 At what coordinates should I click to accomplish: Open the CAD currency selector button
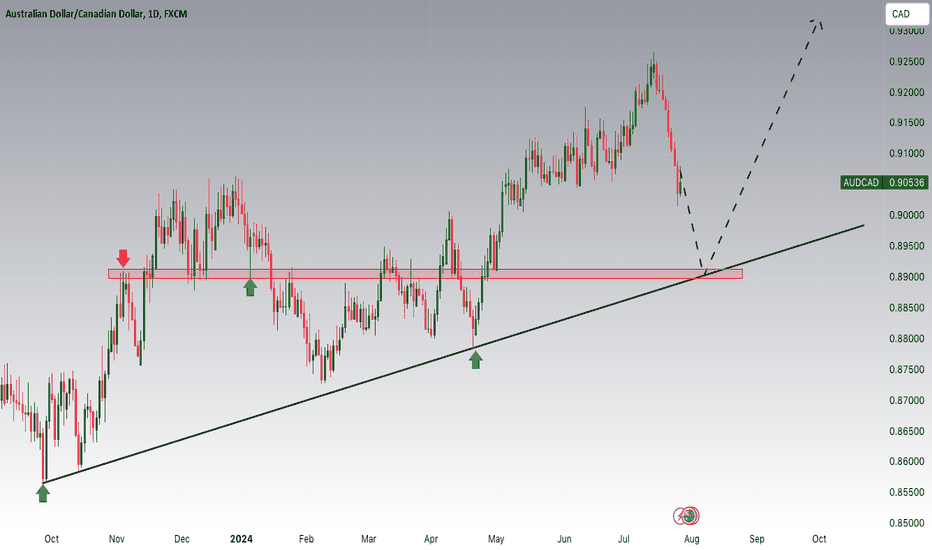(x=907, y=14)
